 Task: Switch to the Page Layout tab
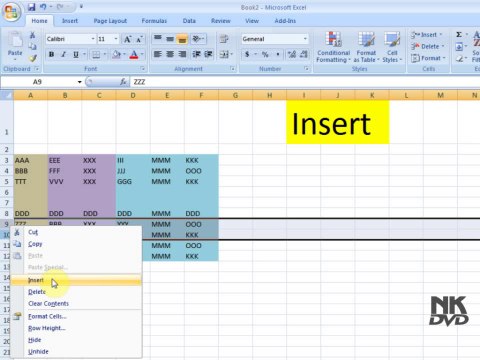coord(110,21)
